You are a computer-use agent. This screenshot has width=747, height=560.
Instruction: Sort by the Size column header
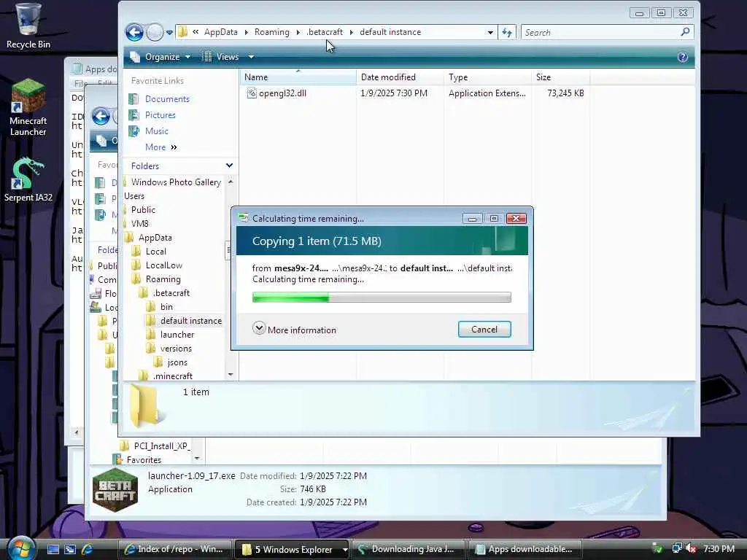click(x=560, y=77)
